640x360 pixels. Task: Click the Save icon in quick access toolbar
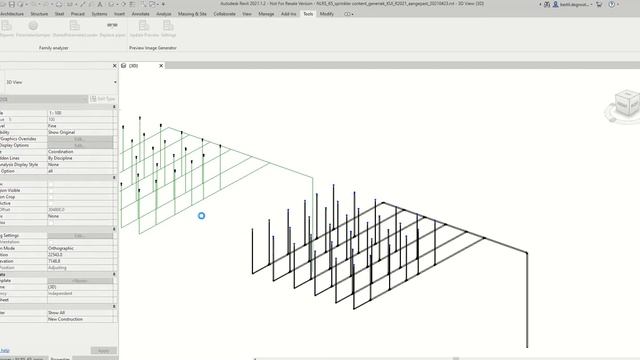point(11,4)
